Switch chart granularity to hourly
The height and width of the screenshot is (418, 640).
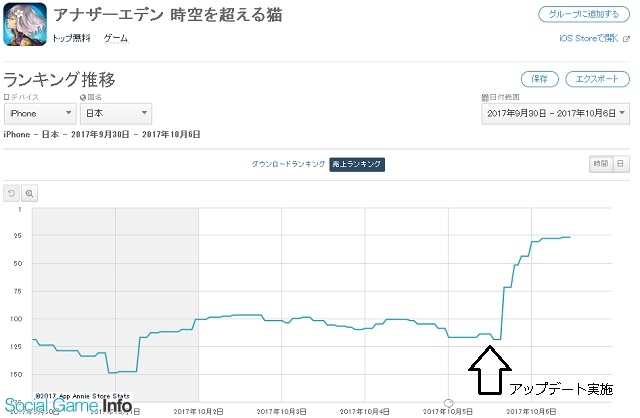click(x=599, y=163)
